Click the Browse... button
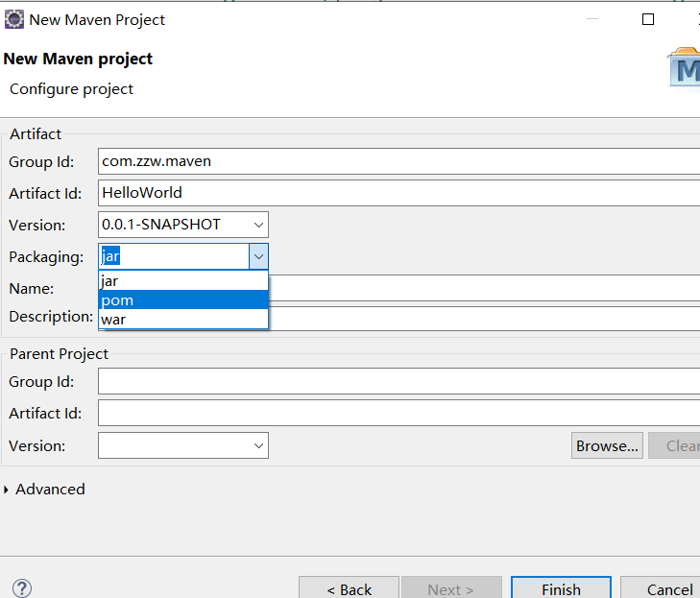This screenshot has height=598, width=700. (x=607, y=445)
